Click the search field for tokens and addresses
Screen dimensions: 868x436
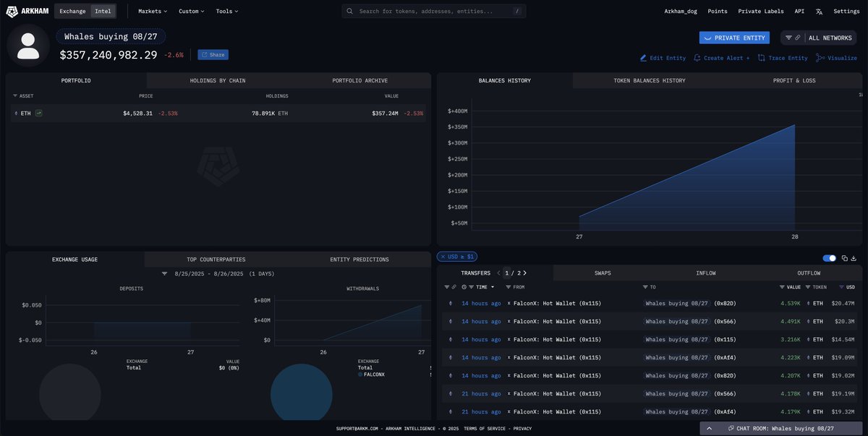tap(434, 12)
